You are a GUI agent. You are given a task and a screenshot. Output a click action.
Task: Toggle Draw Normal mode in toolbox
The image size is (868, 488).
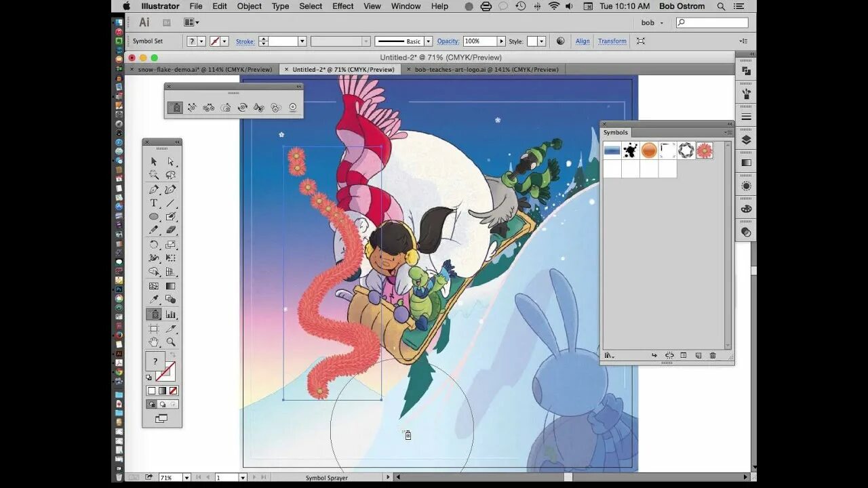tap(152, 404)
